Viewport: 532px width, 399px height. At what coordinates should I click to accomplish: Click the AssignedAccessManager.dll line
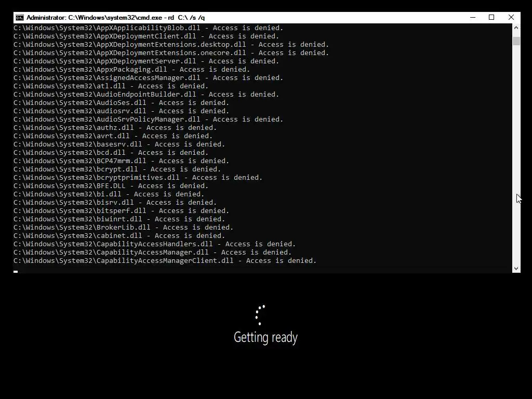pyautogui.click(x=148, y=78)
